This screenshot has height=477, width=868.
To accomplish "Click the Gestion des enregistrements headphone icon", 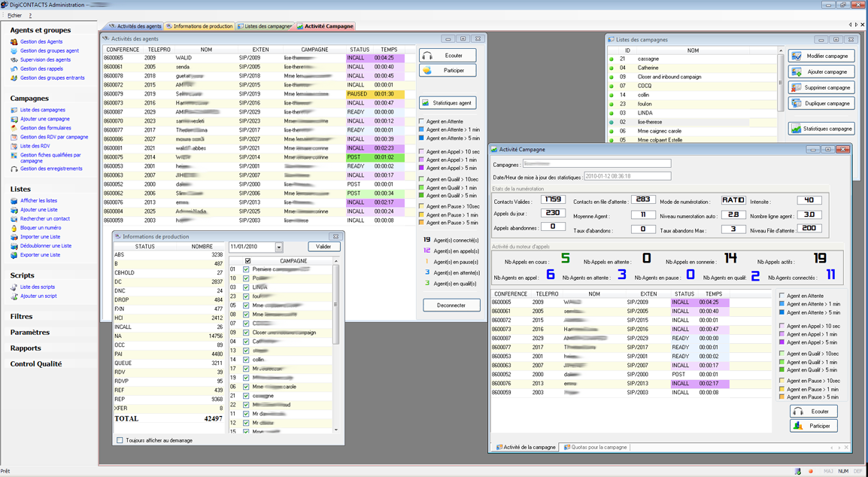I will [14, 169].
